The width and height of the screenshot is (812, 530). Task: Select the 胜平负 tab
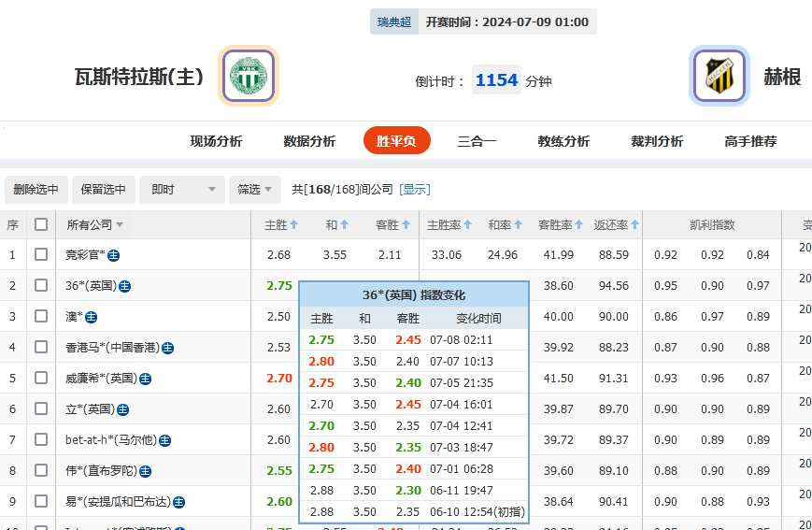pos(396,141)
